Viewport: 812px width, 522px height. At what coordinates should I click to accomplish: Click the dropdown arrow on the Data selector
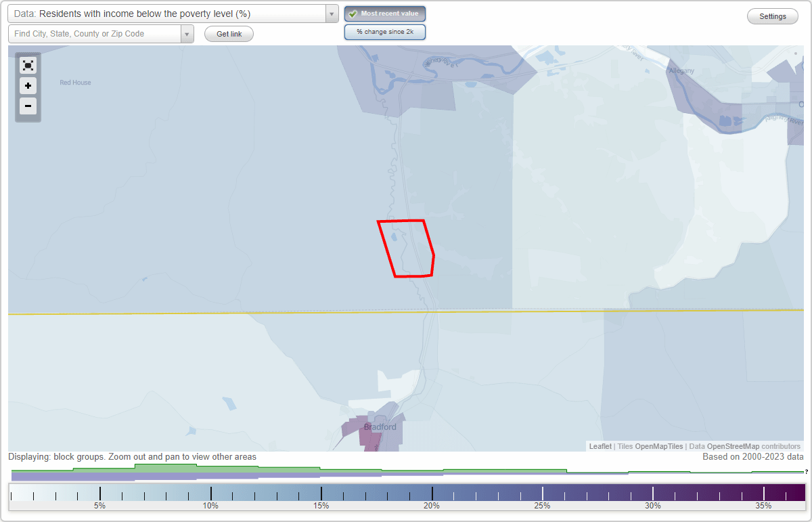point(331,13)
